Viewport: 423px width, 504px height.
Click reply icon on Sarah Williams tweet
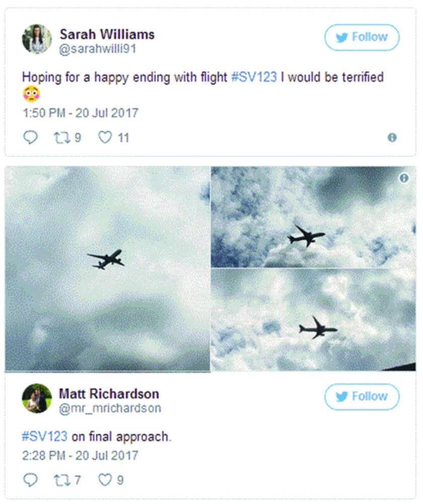pyautogui.click(x=31, y=138)
